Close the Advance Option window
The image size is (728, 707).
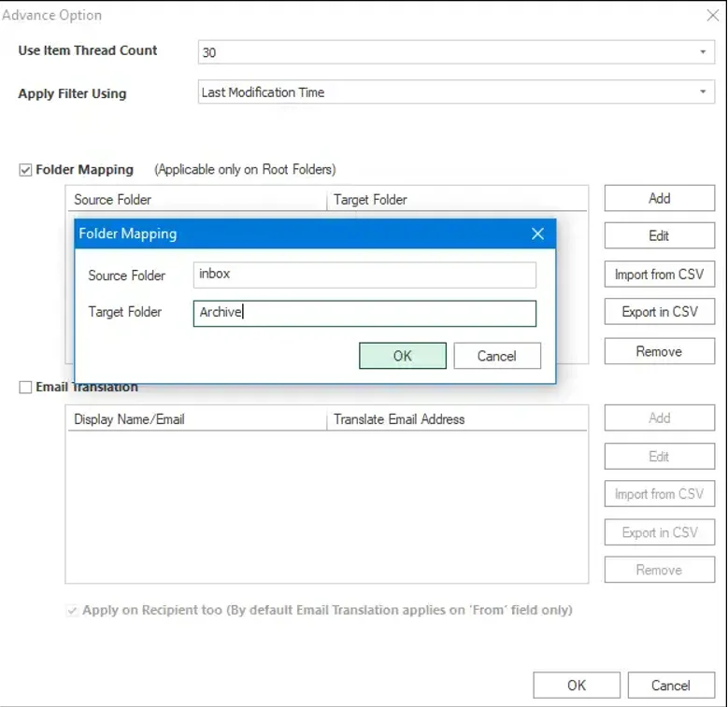pyautogui.click(x=713, y=15)
